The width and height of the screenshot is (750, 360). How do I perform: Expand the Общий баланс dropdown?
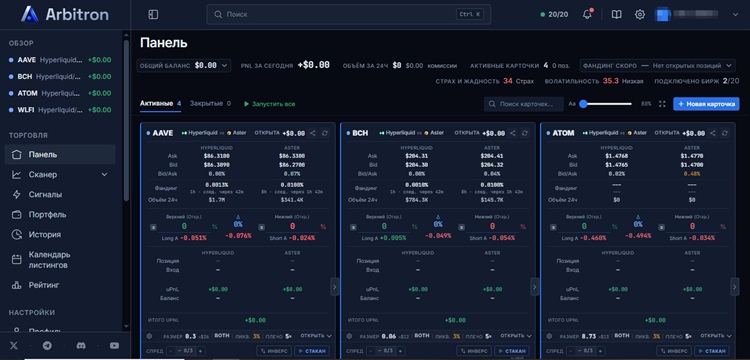184,65
